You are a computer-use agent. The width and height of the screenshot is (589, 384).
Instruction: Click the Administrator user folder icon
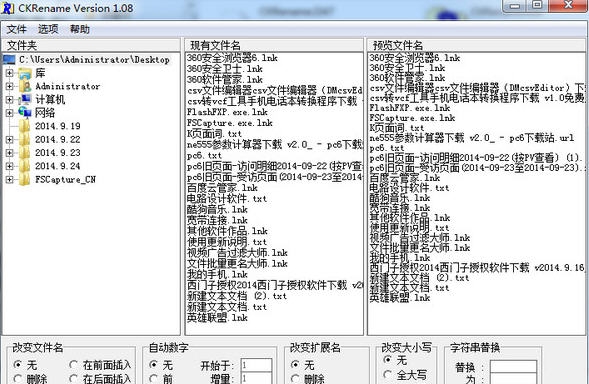click(25, 86)
